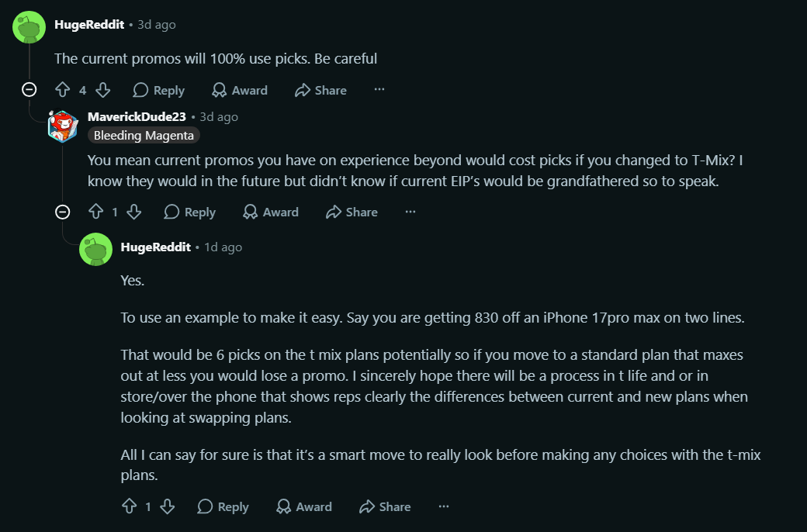The width and height of the screenshot is (807, 532).
Task: Share HugeReddit's 1d ago reply
Action: pyautogui.click(x=385, y=506)
